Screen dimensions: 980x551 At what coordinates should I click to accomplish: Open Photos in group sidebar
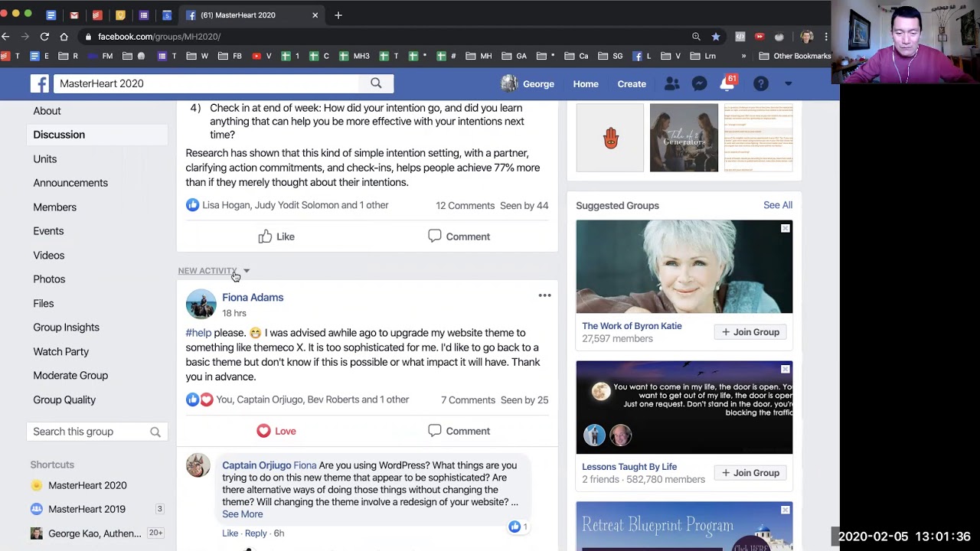pos(49,279)
